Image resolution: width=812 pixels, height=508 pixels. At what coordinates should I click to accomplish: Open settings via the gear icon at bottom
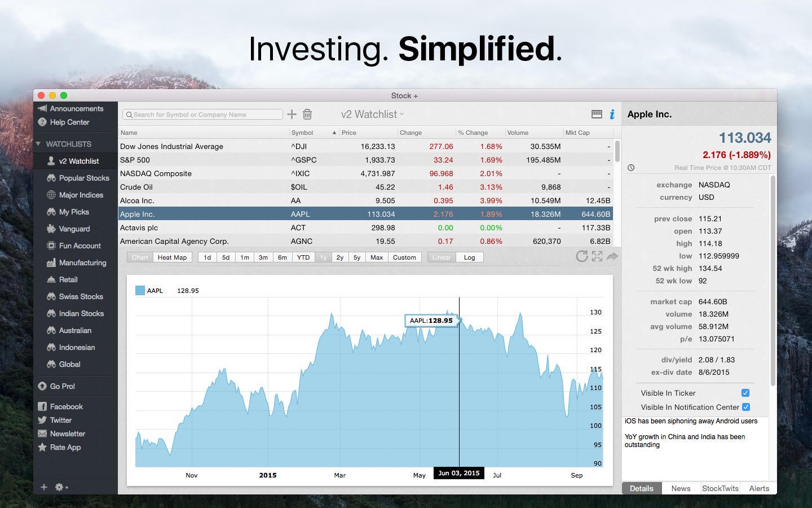tap(58, 487)
